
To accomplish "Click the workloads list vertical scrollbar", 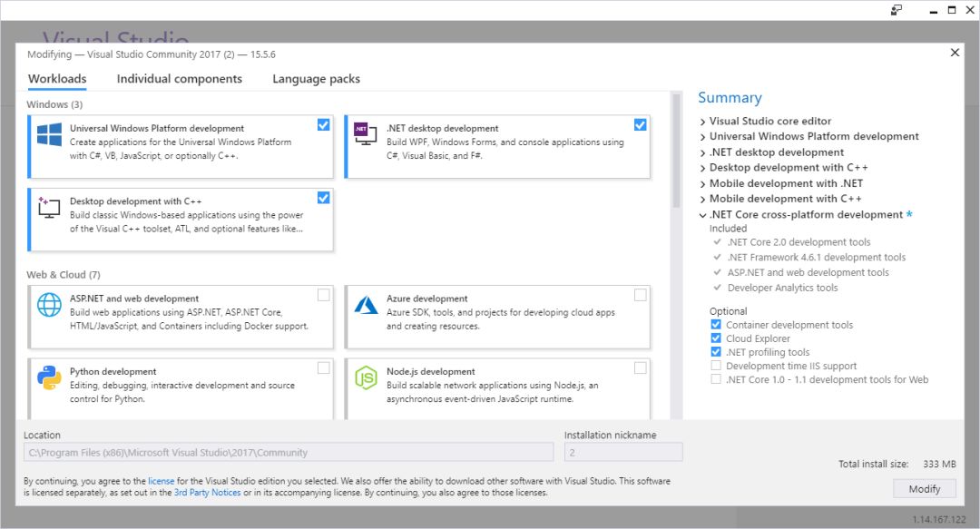I will [676, 150].
